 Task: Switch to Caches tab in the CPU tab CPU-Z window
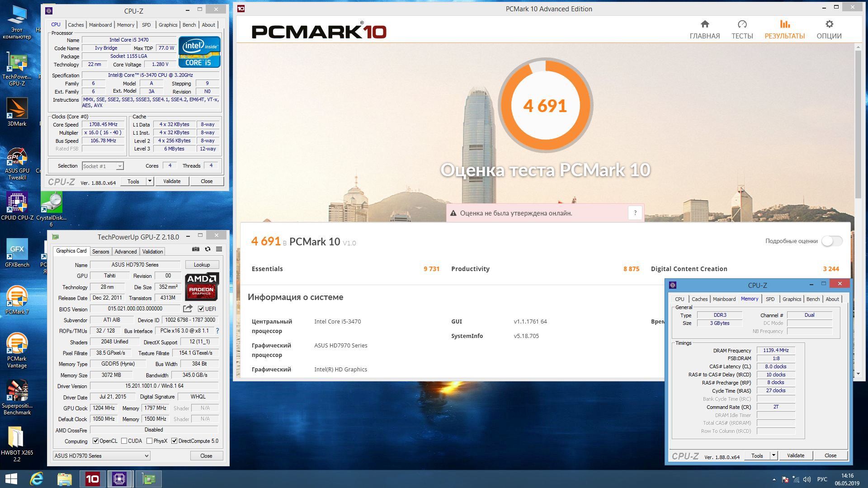[75, 25]
